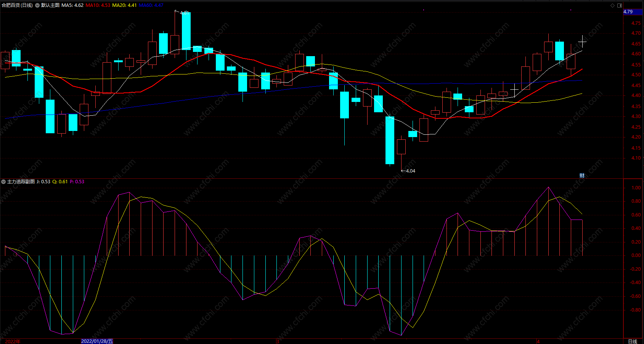Click the -0.80 sub-chart axis label

click(635, 310)
